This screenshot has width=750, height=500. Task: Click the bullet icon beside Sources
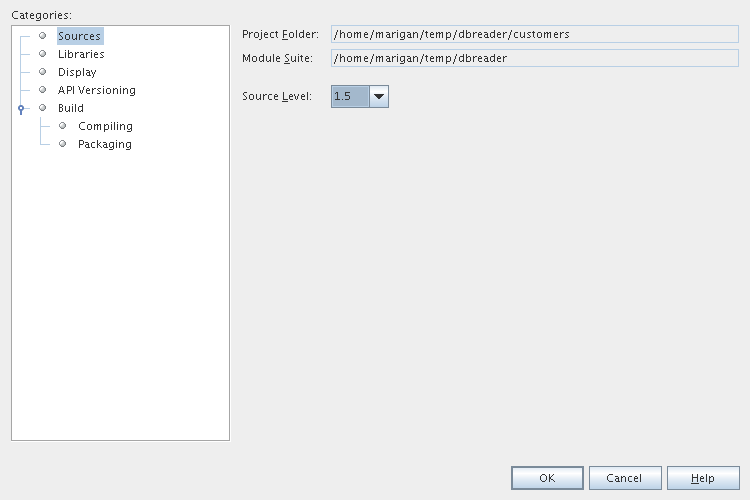click(43, 36)
